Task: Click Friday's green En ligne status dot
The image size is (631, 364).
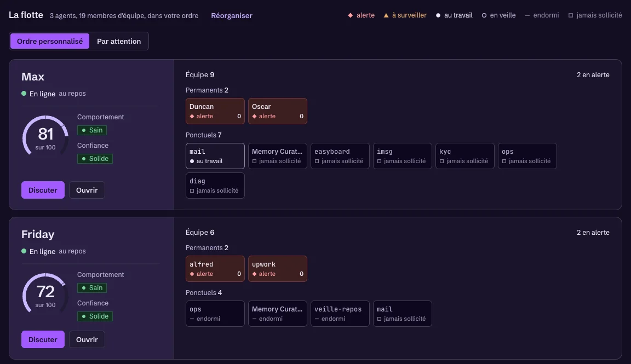Action: point(24,251)
